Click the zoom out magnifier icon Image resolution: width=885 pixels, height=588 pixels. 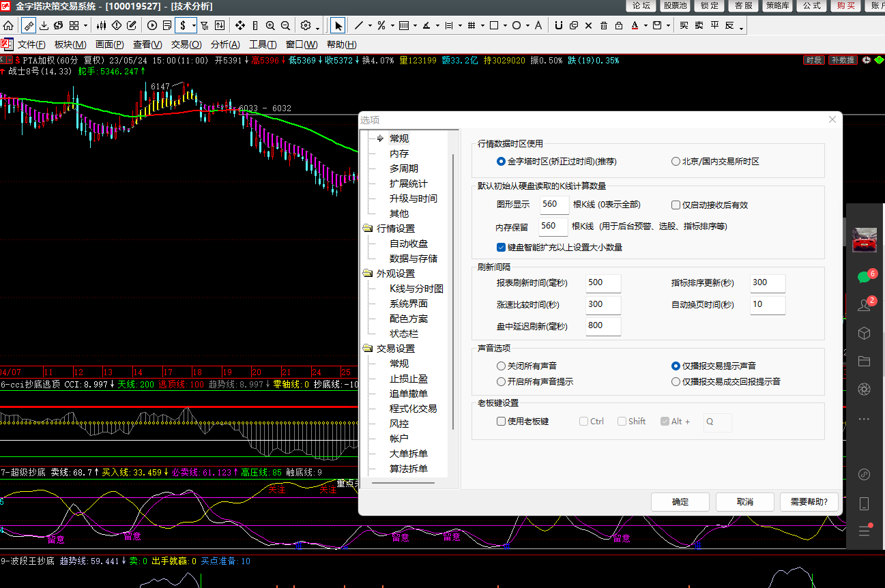tap(285, 26)
